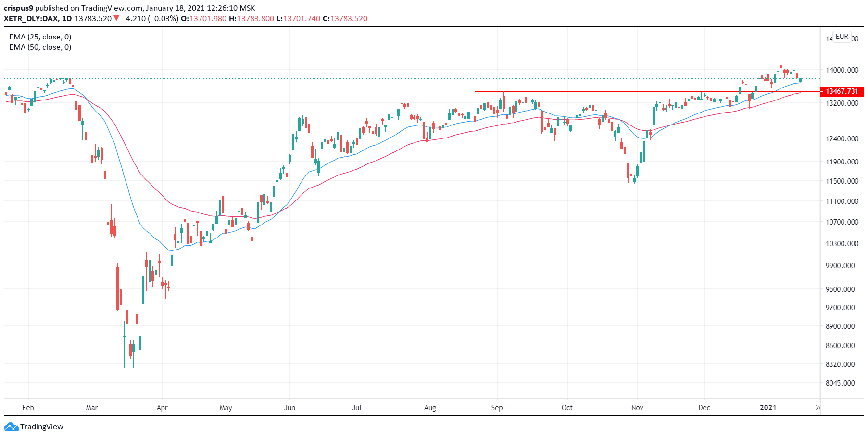Viewport: 868px width, 438px height.
Task: Click the H:13783.800 high price value
Action: [252, 18]
